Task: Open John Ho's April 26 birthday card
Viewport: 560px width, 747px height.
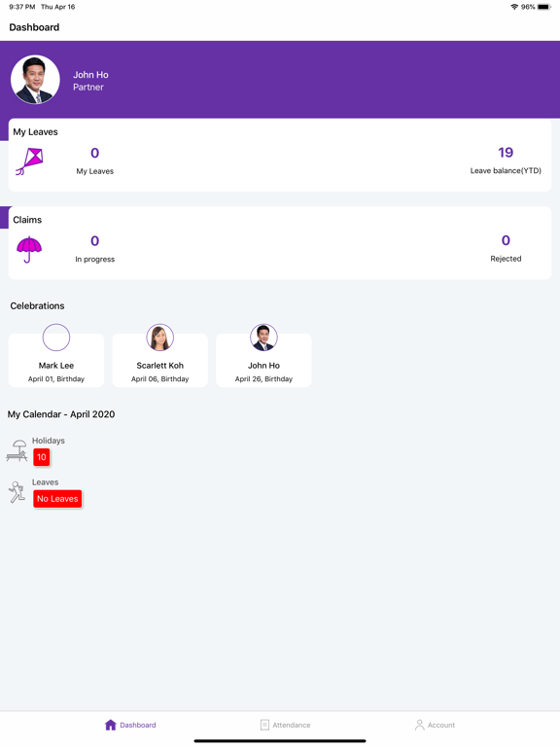Action: 263,360
